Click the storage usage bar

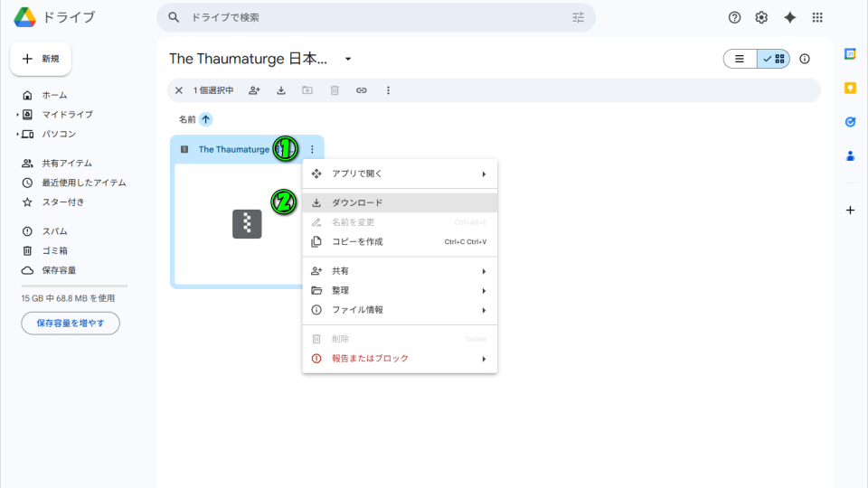click(74, 286)
